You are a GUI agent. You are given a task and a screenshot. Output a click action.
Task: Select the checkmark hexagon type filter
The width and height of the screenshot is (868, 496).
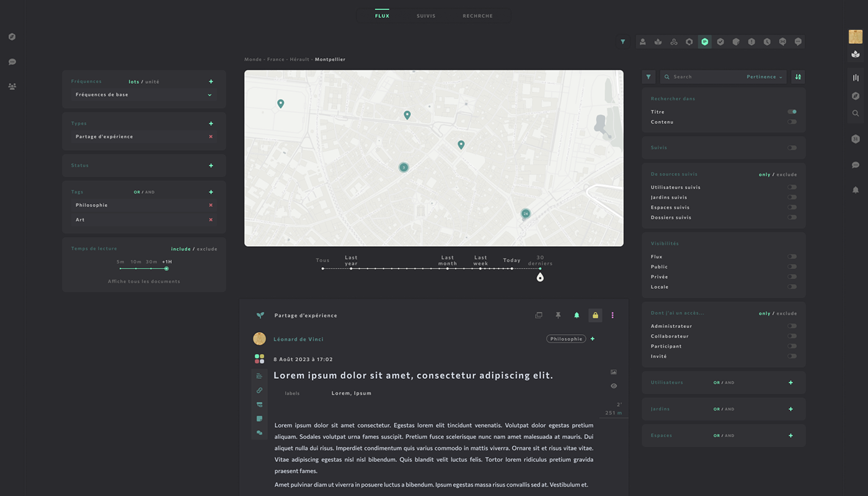[720, 42]
